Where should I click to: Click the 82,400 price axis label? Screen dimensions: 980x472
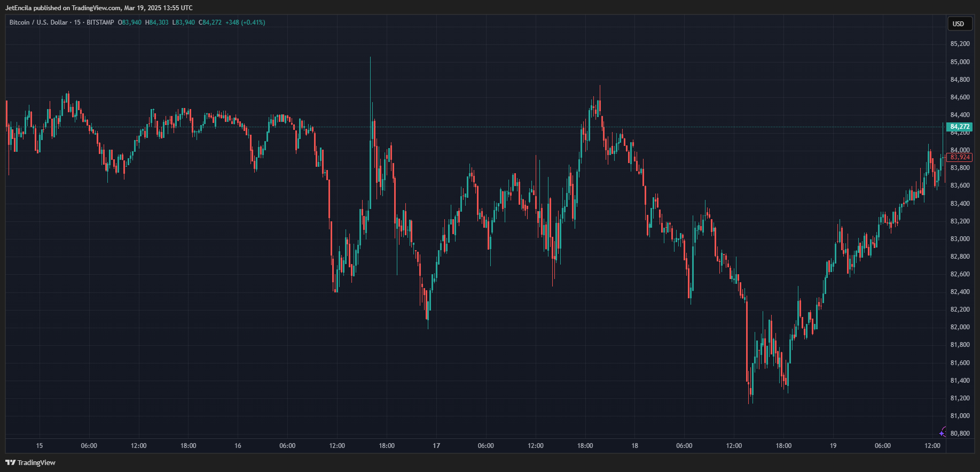coord(960,292)
